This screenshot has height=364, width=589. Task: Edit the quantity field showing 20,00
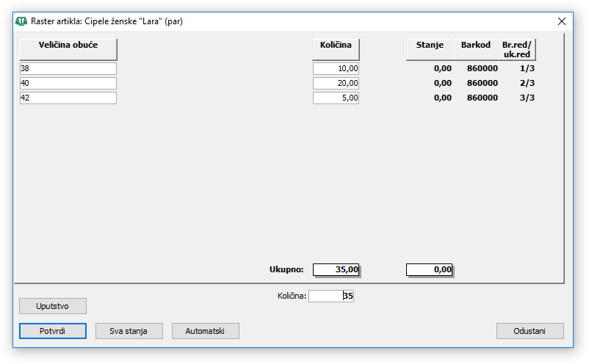click(336, 83)
